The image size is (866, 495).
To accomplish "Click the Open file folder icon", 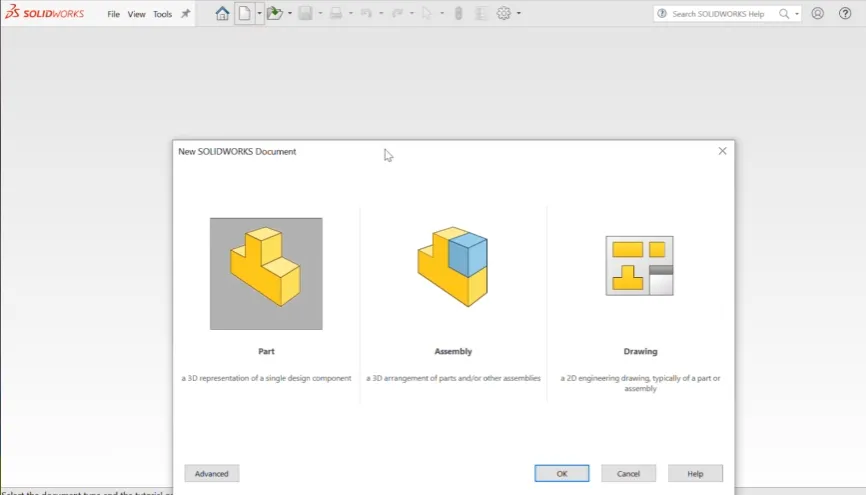I will pos(274,13).
